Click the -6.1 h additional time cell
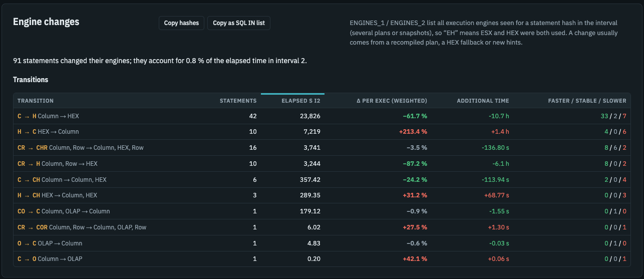This screenshot has width=644, height=279. pyautogui.click(x=501, y=164)
